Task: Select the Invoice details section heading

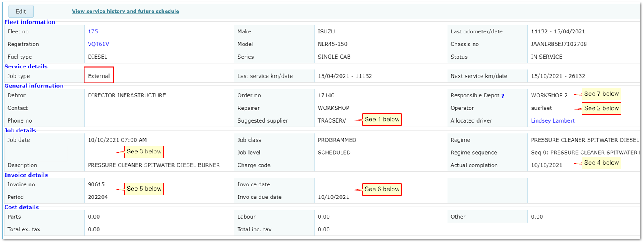Action: coord(26,175)
